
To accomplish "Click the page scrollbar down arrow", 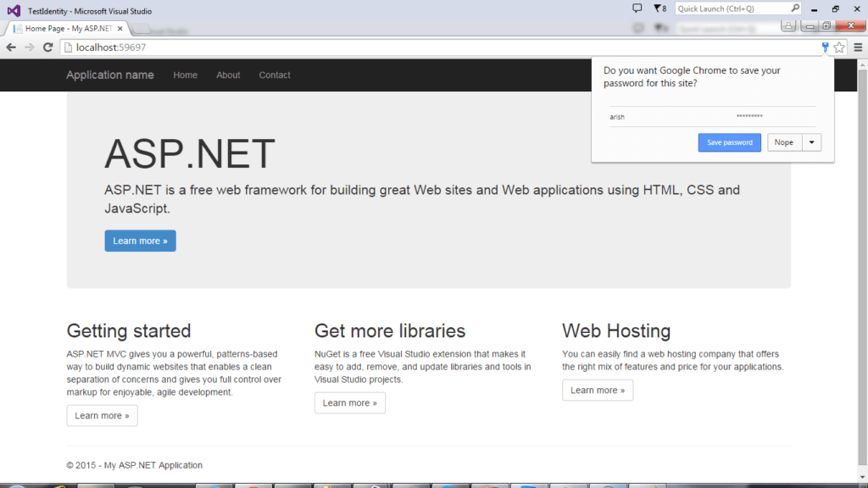I will pos(862,477).
